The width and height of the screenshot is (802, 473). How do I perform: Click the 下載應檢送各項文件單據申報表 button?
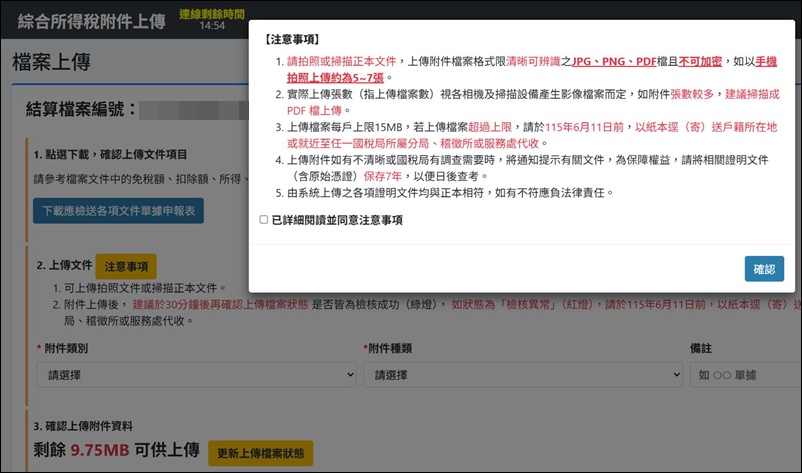pyautogui.click(x=118, y=211)
